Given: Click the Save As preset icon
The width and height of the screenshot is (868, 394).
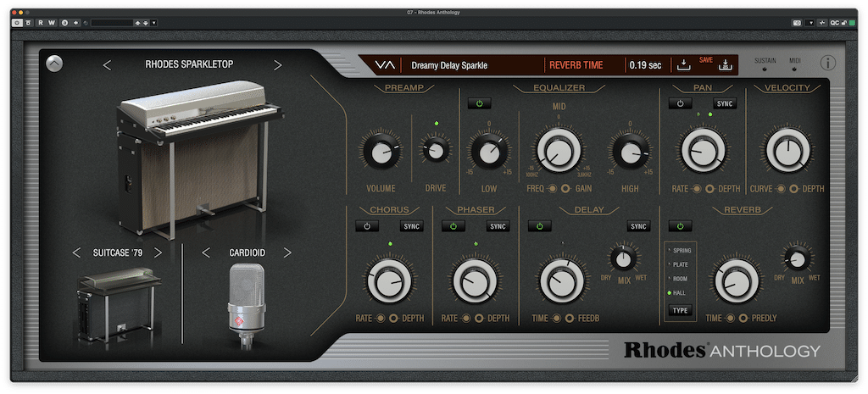Looking at the screenshot, I should (x=724, y=65).
